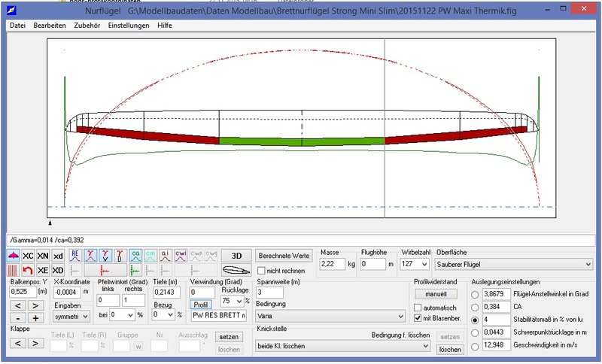Toggle the RE curve display icon
Screen dimensions: 602x364
point(74,256)
